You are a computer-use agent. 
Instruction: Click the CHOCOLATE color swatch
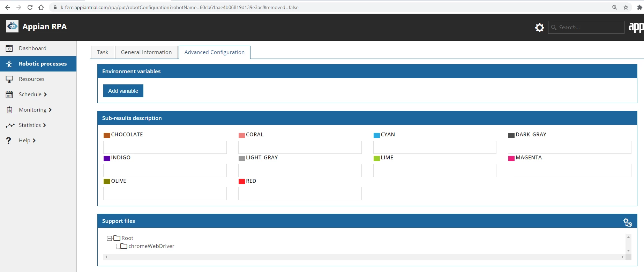pos(107,135)
